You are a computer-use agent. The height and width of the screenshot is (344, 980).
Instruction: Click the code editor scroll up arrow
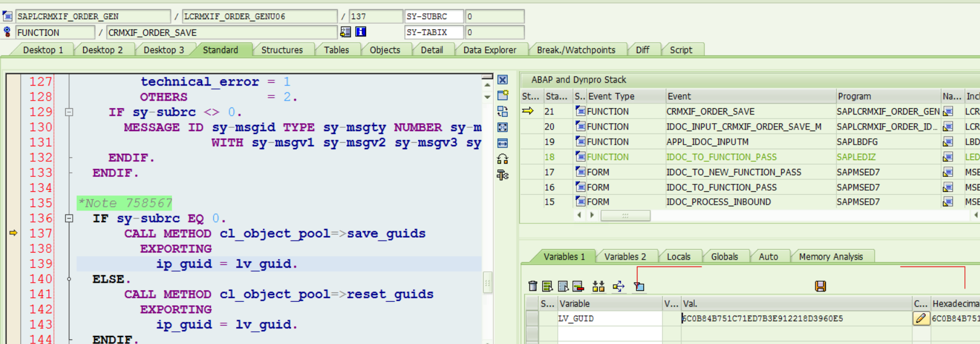487,86
